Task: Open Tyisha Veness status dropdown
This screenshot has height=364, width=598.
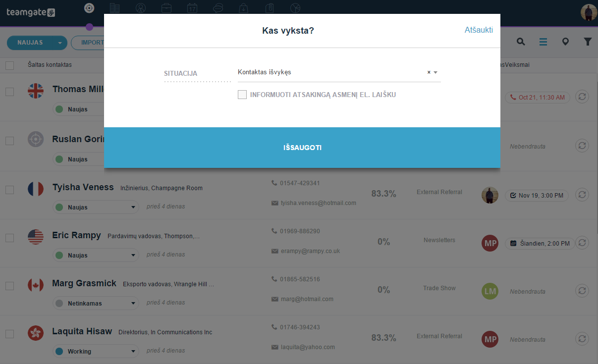Action: [96, 207]
